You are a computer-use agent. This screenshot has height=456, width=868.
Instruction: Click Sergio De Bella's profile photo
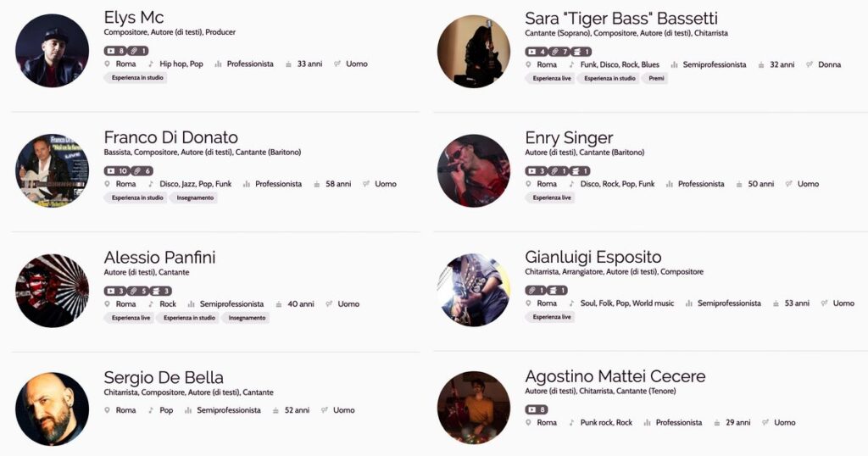53,409
